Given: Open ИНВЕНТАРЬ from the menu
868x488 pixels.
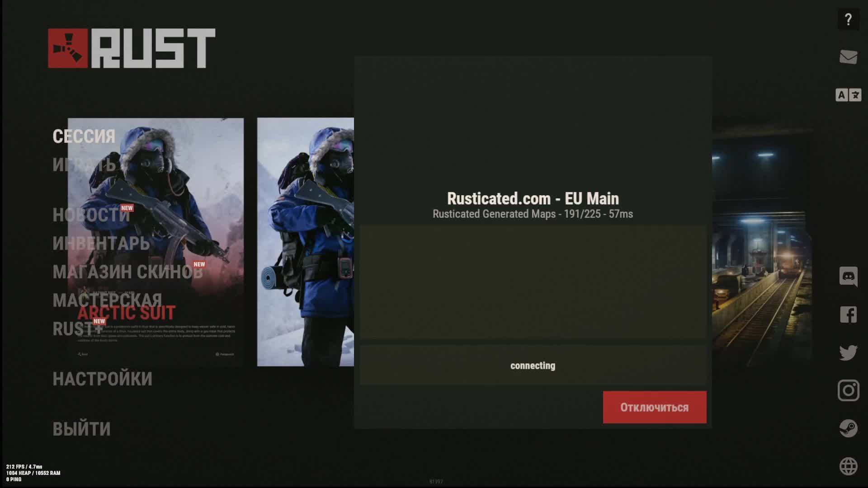Looking at the screenshot, I should click(101, 244).
